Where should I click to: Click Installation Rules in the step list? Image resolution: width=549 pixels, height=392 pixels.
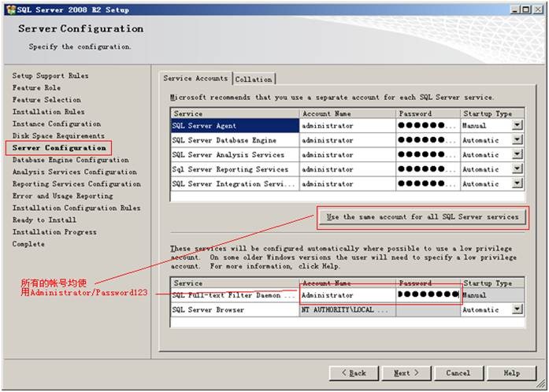coord(48,112)
